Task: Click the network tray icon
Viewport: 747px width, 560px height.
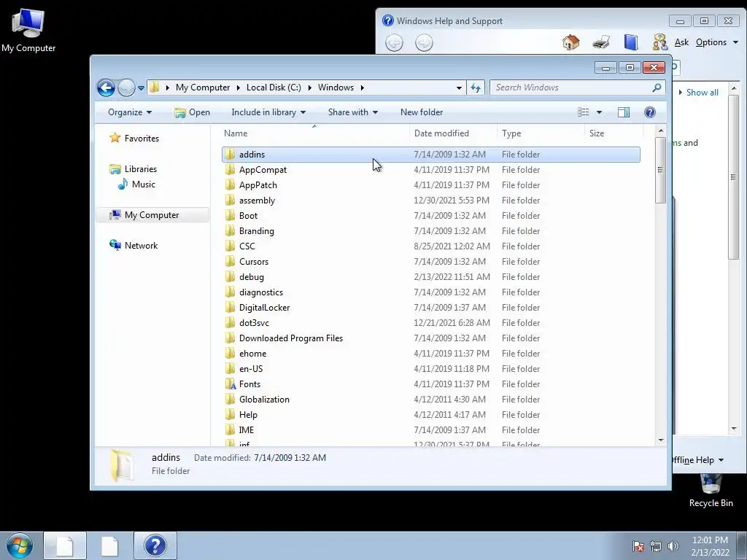Action: [x=656, y=546]
